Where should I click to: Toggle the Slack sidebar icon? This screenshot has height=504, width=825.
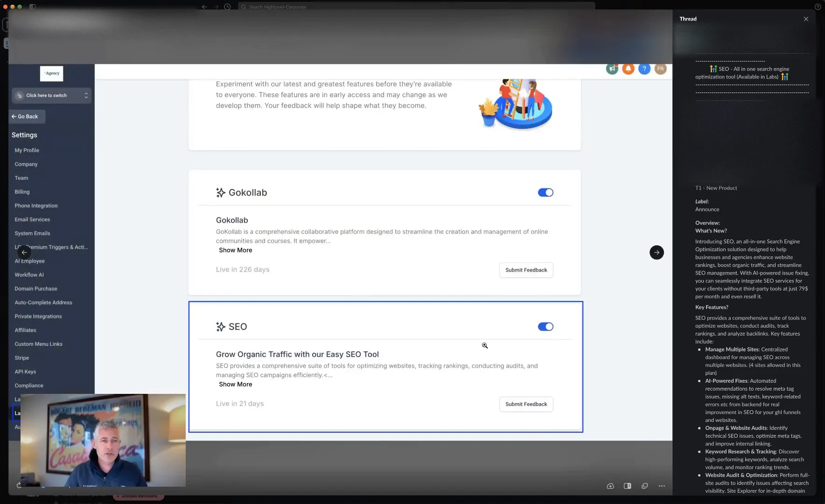pyautogui.click(x=33, y=7)
